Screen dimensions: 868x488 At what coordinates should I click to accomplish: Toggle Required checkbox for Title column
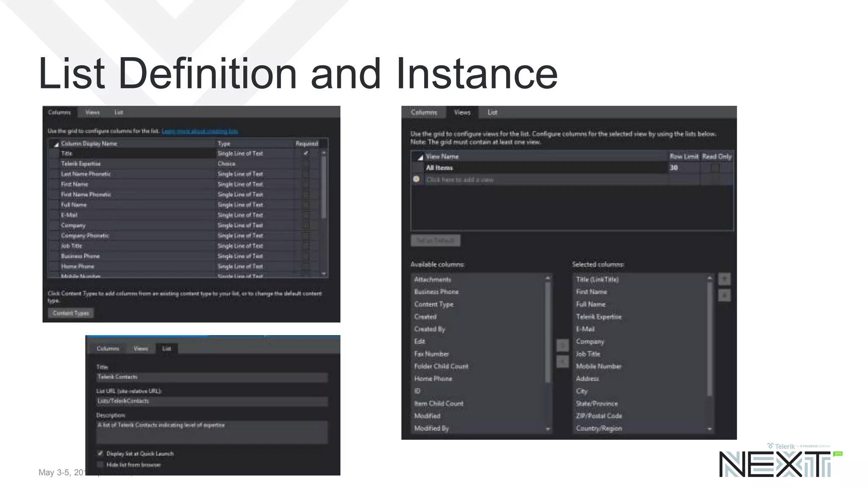(306, 153)
